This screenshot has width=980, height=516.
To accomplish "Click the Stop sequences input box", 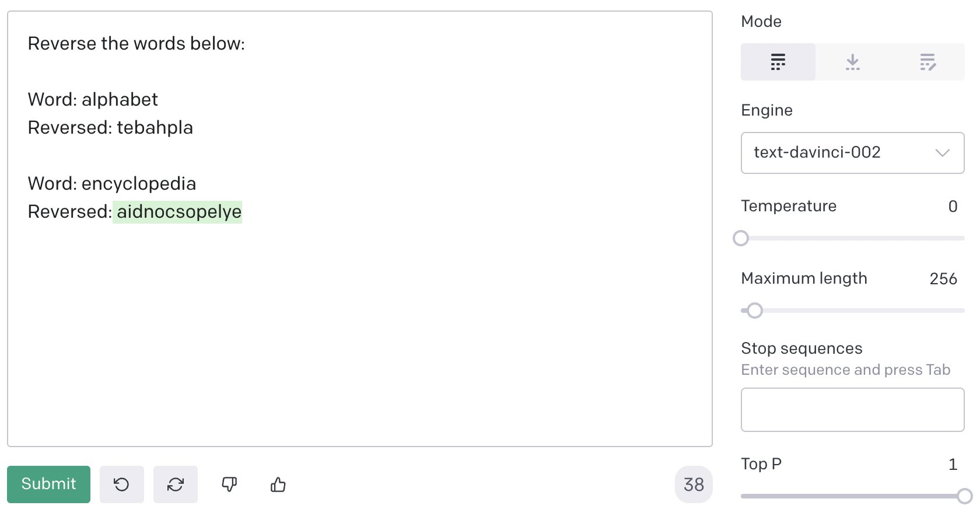I will pyautogui.click(x=852, y=410).
